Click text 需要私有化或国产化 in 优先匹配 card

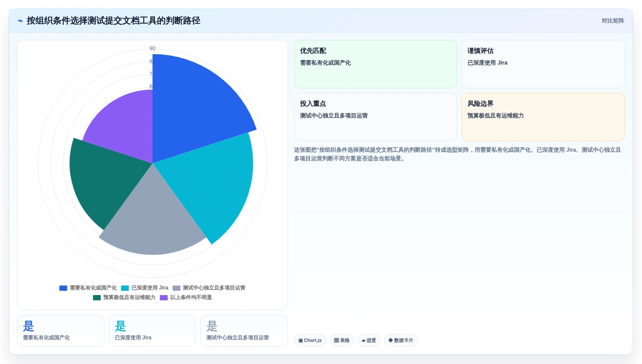click(x=325, y=63)
